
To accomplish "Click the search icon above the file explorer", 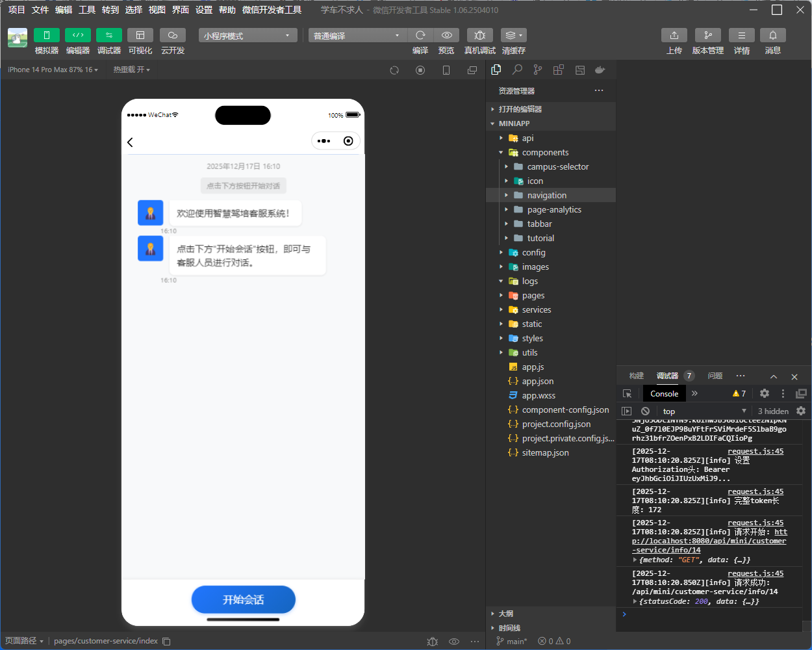I will [x=516, y=70].
